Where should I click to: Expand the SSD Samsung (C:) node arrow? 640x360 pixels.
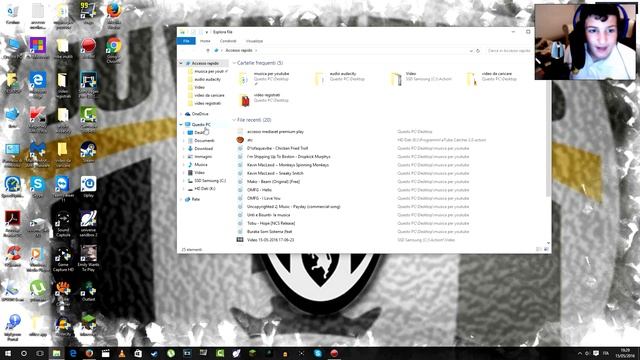[184, 181]
